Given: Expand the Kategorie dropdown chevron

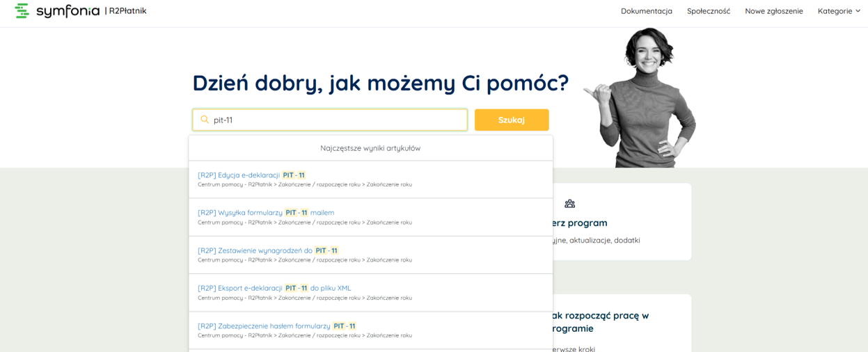Looking at the screenshot, I should 858,11.
